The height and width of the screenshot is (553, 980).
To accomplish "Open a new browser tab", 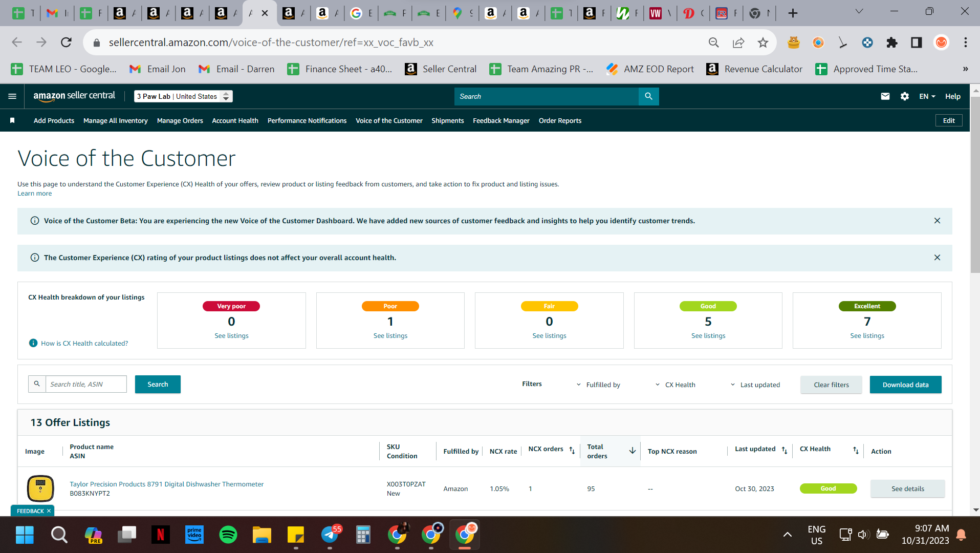I will pos(793,13).
